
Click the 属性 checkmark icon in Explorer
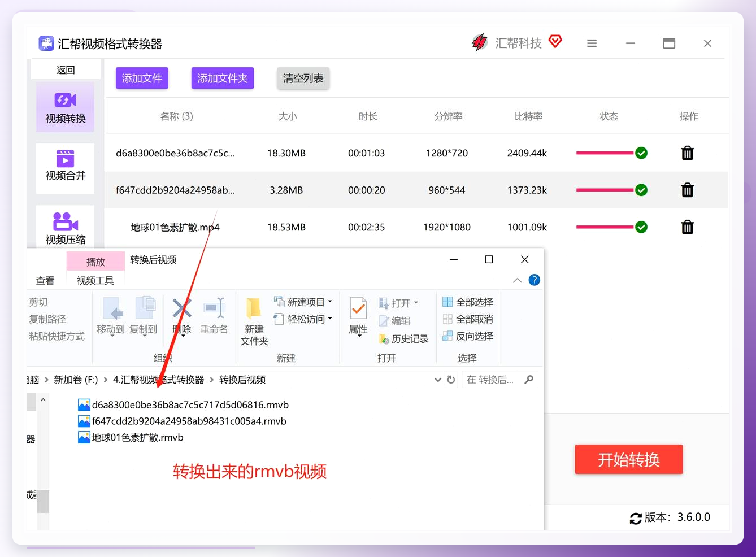[358, 308]
